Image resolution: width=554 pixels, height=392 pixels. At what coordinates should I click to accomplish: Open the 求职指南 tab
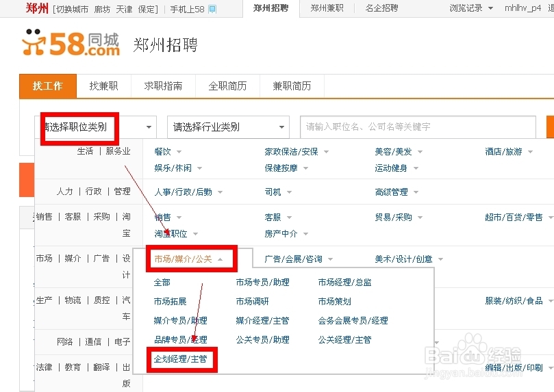pos(163,86)
